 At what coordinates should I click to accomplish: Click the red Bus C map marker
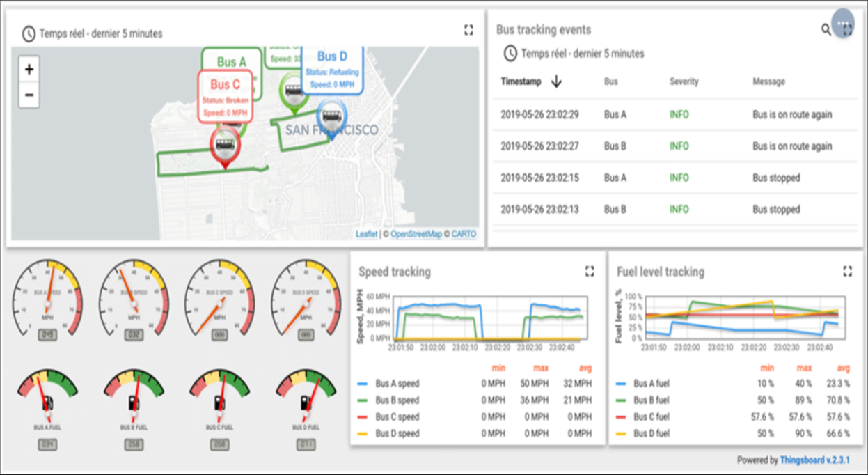tap(225, 146)
